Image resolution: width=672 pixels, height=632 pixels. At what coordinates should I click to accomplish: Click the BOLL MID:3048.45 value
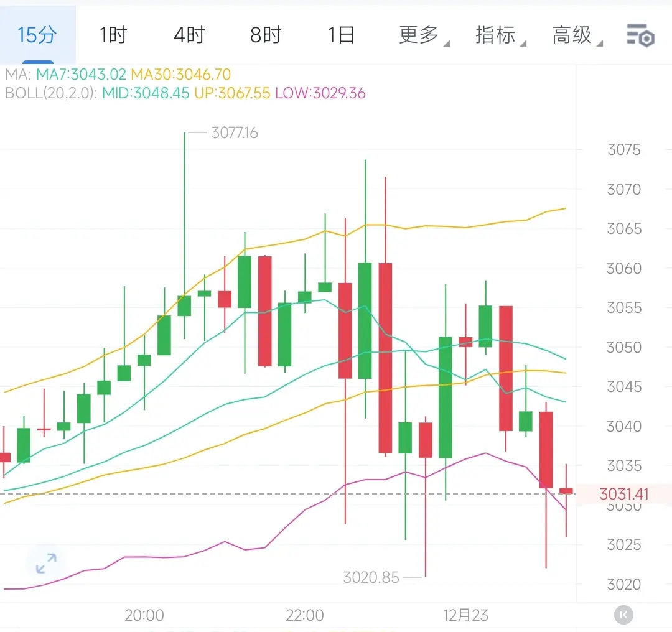coord(146,93)
